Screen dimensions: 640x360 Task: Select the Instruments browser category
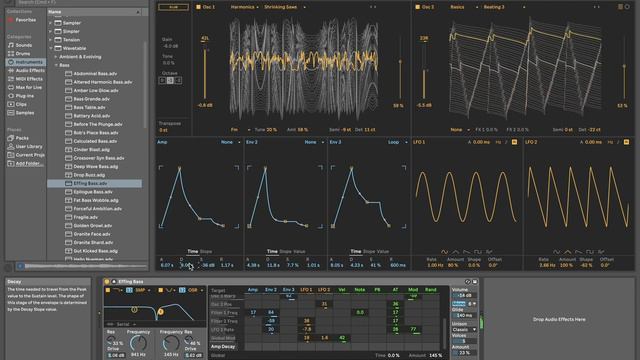(25, 62)
